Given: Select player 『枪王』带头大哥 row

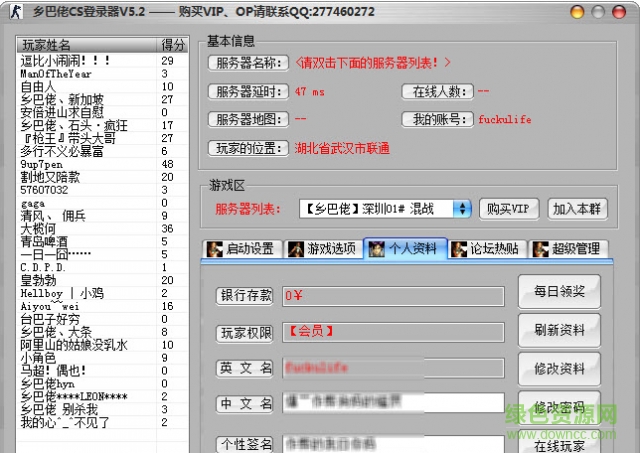Looking at the screenshot, I should click(x=102, y=138).
